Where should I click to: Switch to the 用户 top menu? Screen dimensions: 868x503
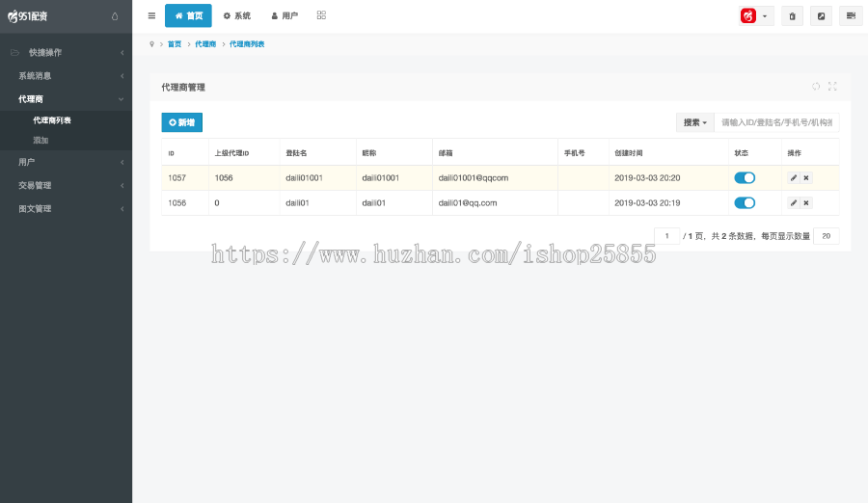coord(285,16)
